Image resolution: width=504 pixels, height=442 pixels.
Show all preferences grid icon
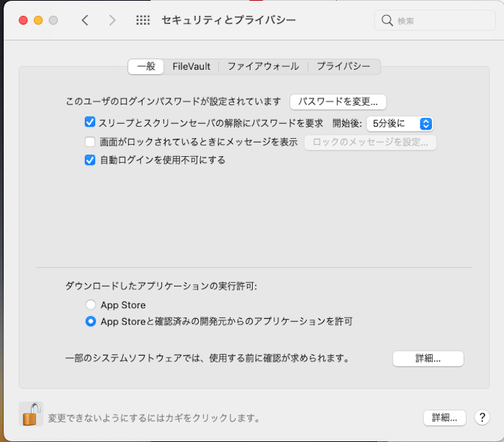point(143,20)
